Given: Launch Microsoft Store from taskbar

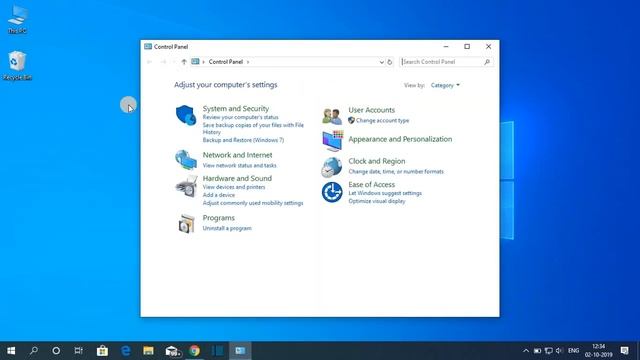Looking at the screenshot, I should 102,351.
